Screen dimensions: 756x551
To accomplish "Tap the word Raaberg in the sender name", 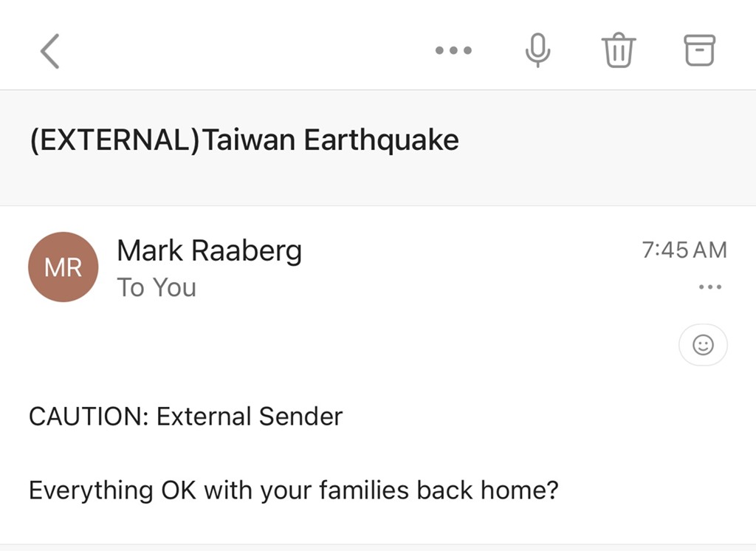I will point(247,251).
